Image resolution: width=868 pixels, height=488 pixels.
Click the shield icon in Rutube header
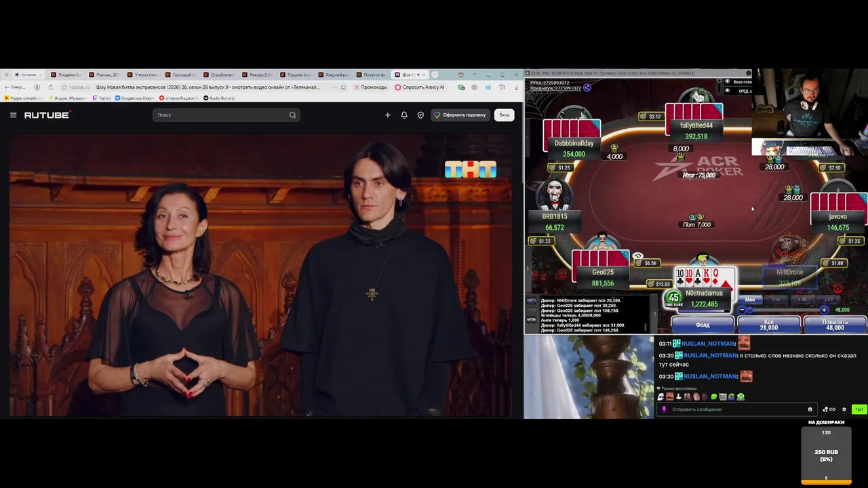[420, 115]
